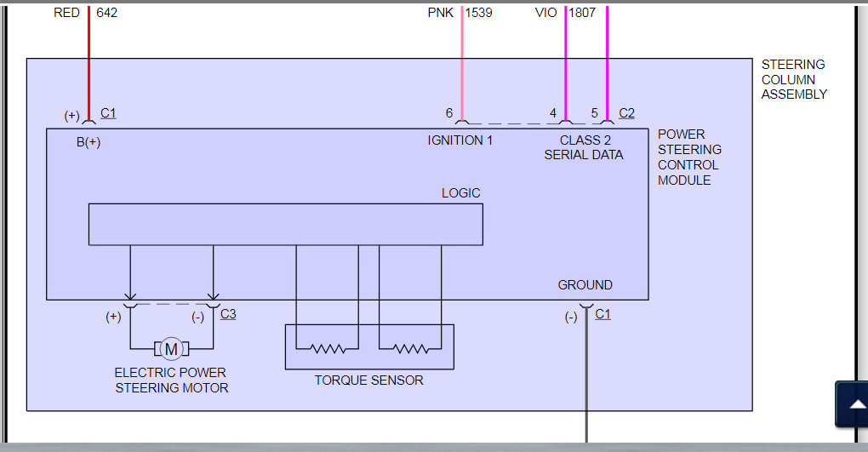
Task: Click the 'VIO' wire color label
Action: pyautogui.click(x=545, y=13)
